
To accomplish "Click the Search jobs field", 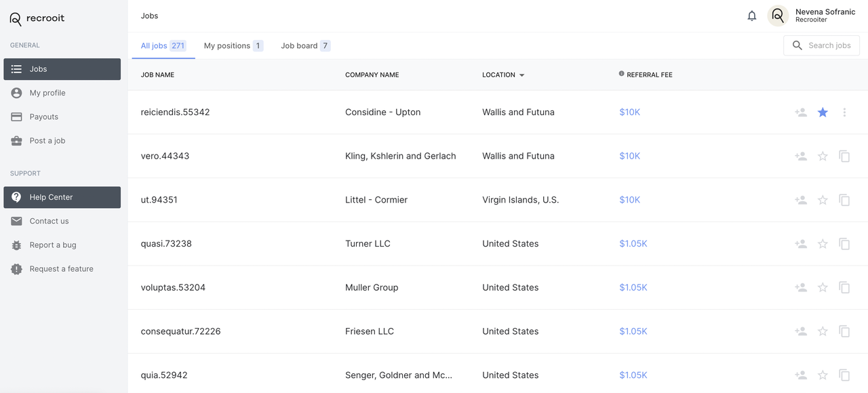I will click(x=829, y=45).
